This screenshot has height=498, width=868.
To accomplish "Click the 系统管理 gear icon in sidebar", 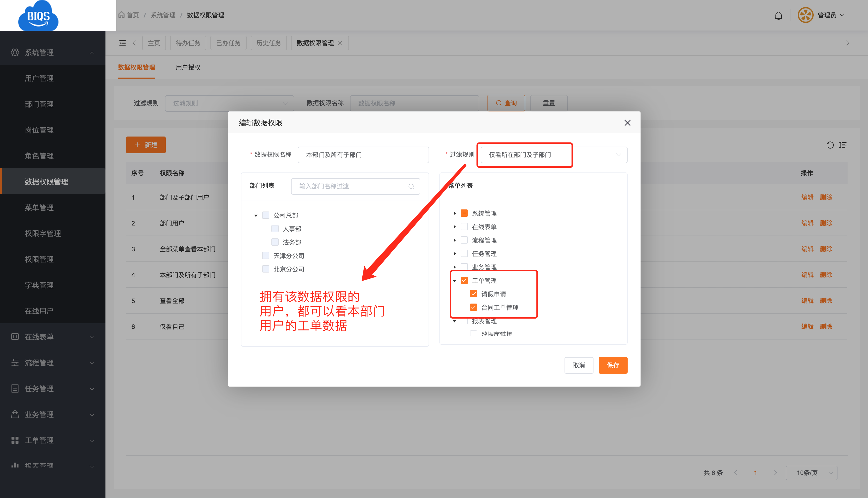I will coord(15,52).
